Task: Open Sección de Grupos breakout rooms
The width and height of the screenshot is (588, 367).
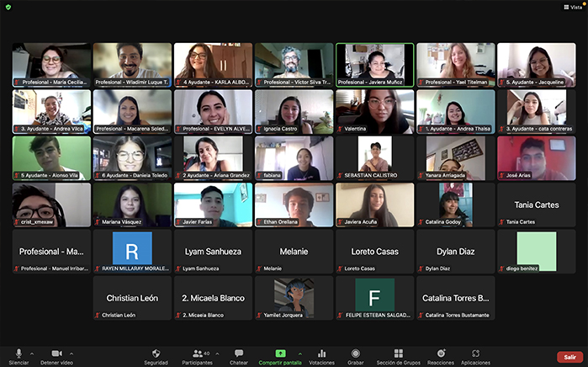Action: click(398, 355)
